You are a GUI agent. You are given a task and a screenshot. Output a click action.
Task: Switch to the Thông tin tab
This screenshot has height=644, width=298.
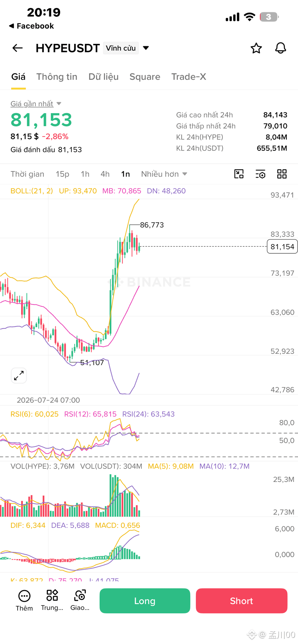(57, 77)
